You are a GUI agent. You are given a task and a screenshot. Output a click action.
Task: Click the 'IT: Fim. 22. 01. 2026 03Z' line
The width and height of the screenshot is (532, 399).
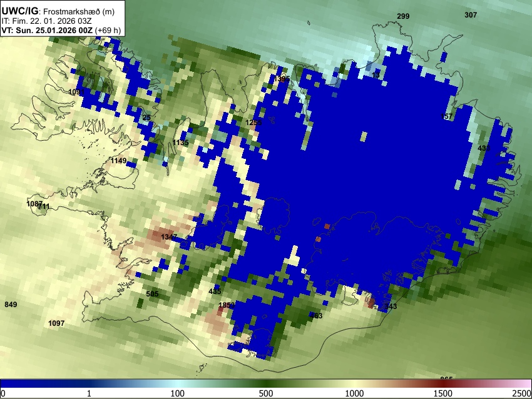pos(47,21)
